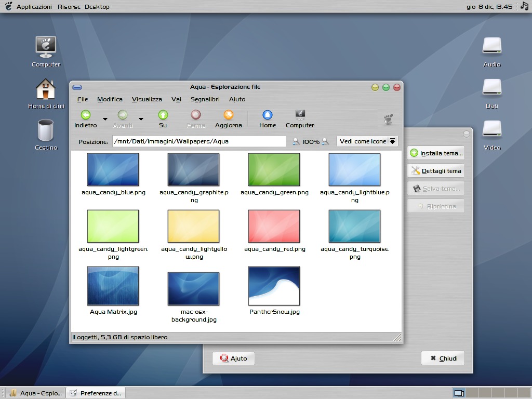532x399 pixels.
Task: Click Installa tema button
Action: point(436,153)
